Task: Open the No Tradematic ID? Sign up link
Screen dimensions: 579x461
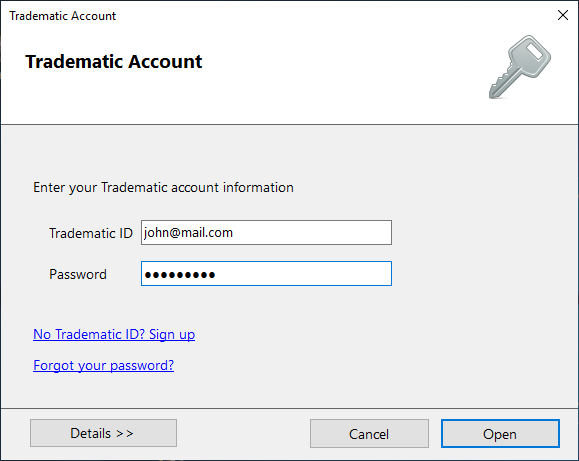Action: tap(114, 334)
